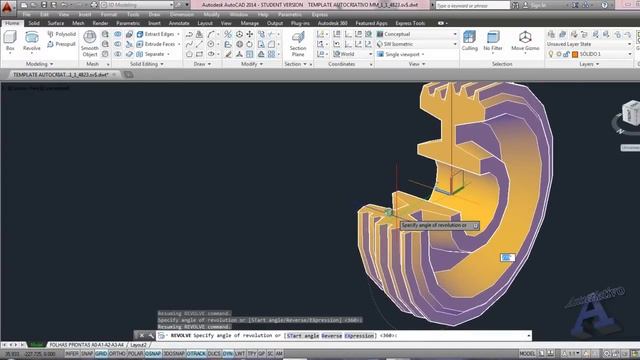Select the Presspull tool

[x=62, y=44]
